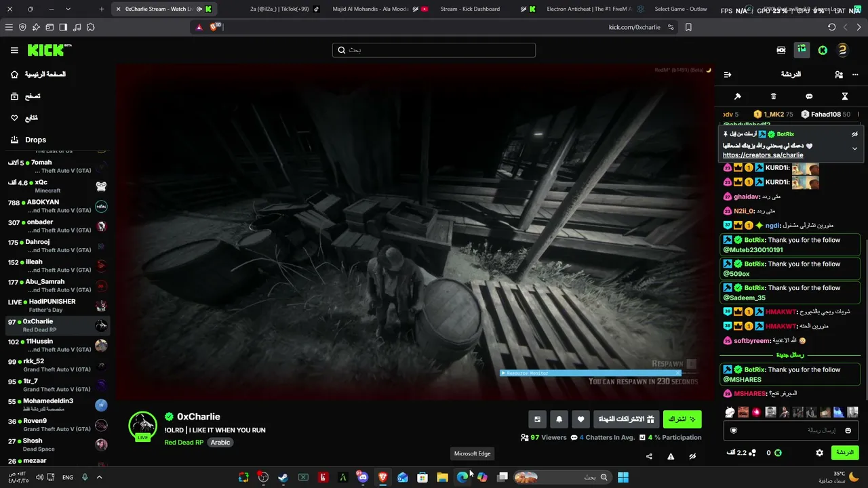Click the heart follow icon
Screen dimensions: 868x488
pos(580,420)
